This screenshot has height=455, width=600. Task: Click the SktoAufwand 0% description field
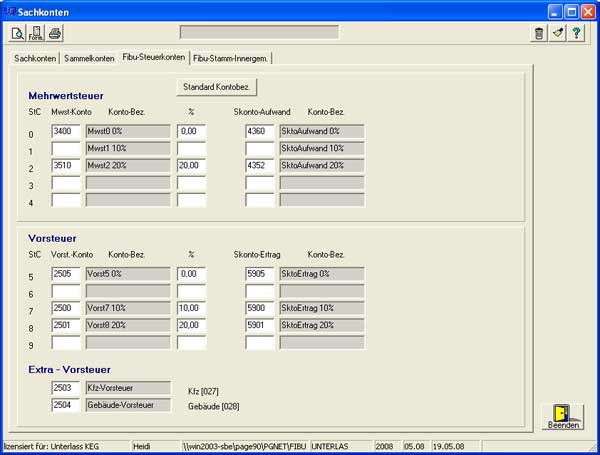[322, 131]
